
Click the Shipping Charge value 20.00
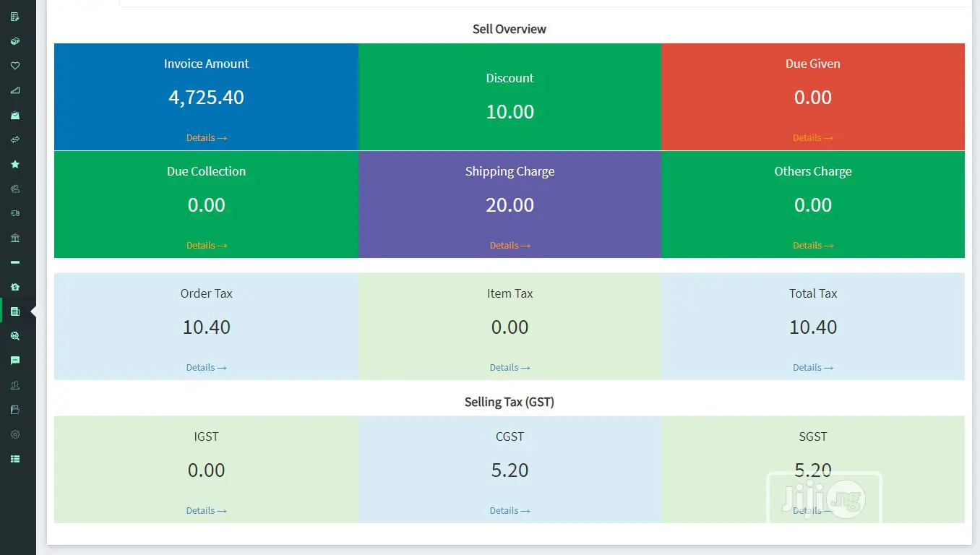(510, 205)
